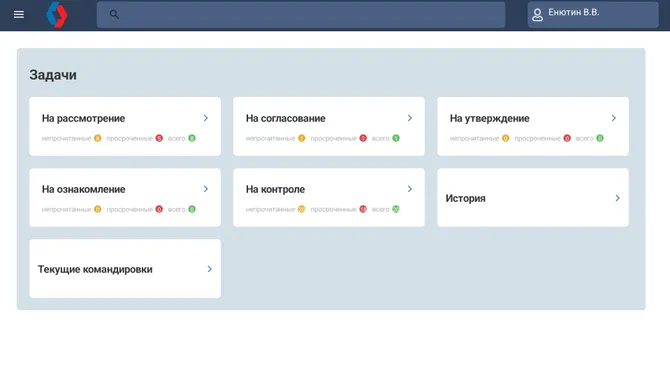Click На ознакомление unread orange badge

(x=97, y=209)
